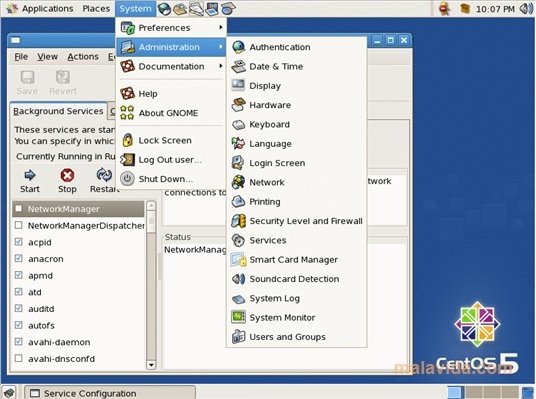Click the Restart service icon
Image resolution: width=536 pixels, height=399 pixels.
pos(104,175)
